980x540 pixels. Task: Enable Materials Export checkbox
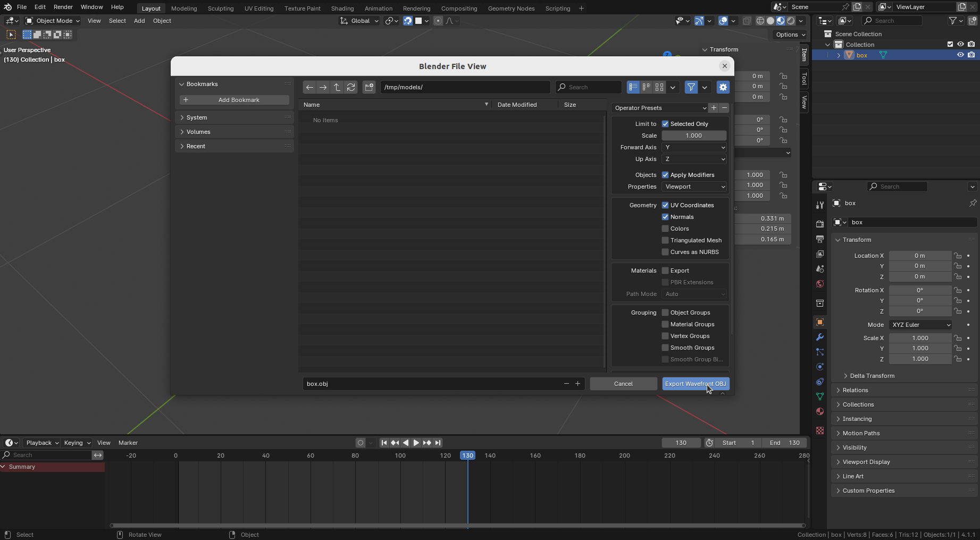(x=665, y=271)
